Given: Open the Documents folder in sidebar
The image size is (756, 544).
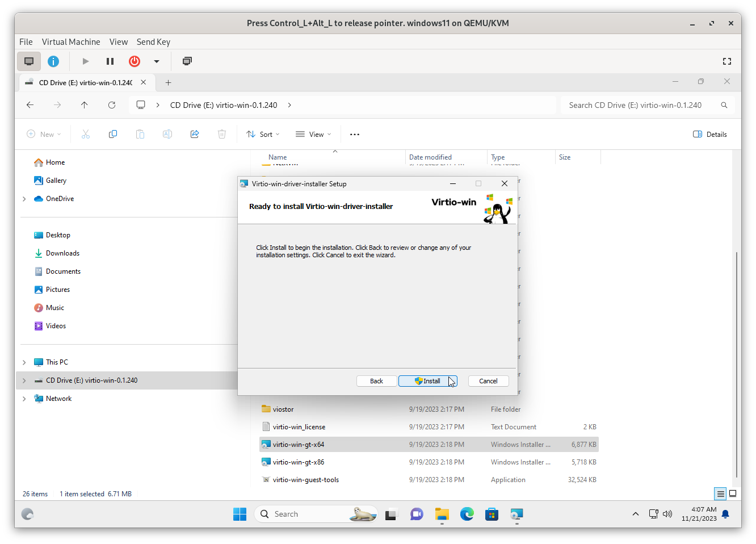Looking at the screenshot, I should tap(63, 271).
